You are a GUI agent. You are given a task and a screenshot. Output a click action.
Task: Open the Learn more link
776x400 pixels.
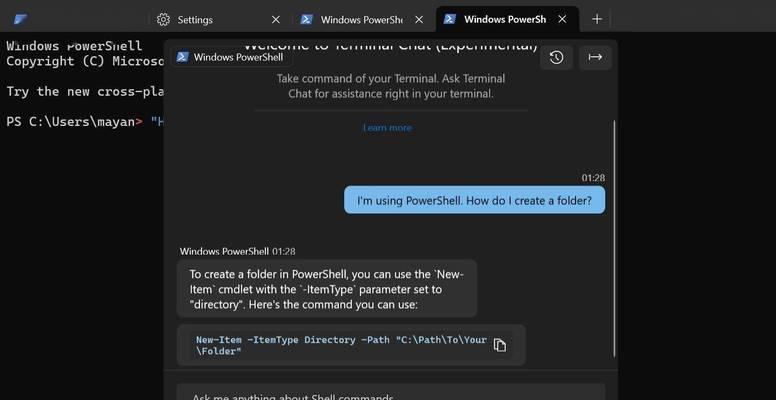(387, 128)
